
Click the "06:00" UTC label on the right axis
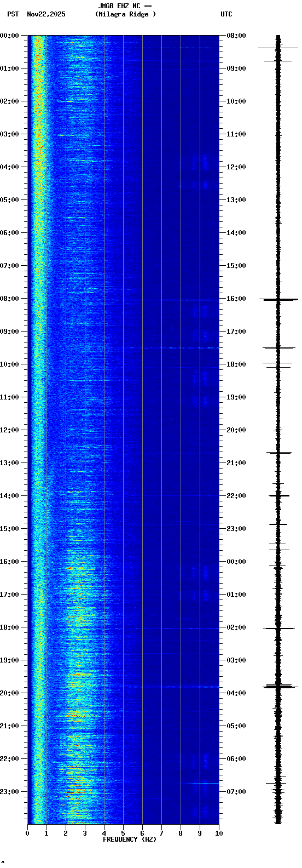tap(236, 759)
